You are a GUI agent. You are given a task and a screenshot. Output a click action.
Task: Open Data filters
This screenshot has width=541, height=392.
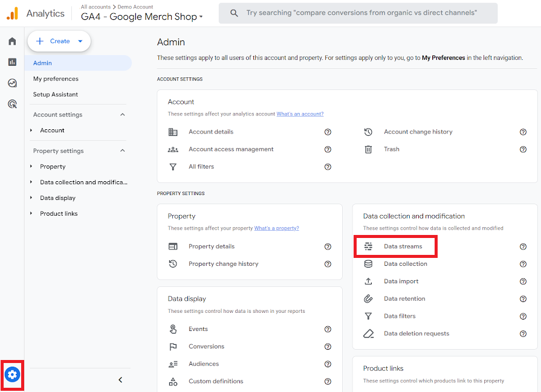tap(400, 316)
